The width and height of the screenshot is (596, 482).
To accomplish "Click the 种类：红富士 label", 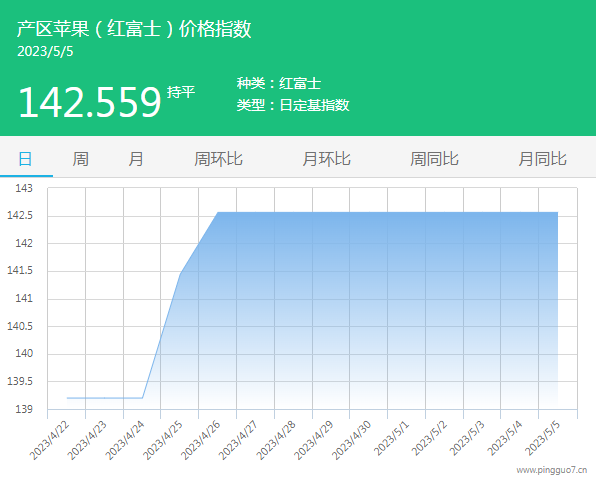I will pyautogui.click(x=279, y=83).
